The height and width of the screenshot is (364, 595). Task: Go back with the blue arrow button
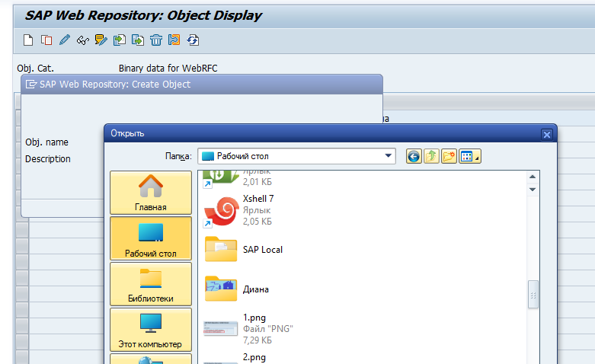414,156
